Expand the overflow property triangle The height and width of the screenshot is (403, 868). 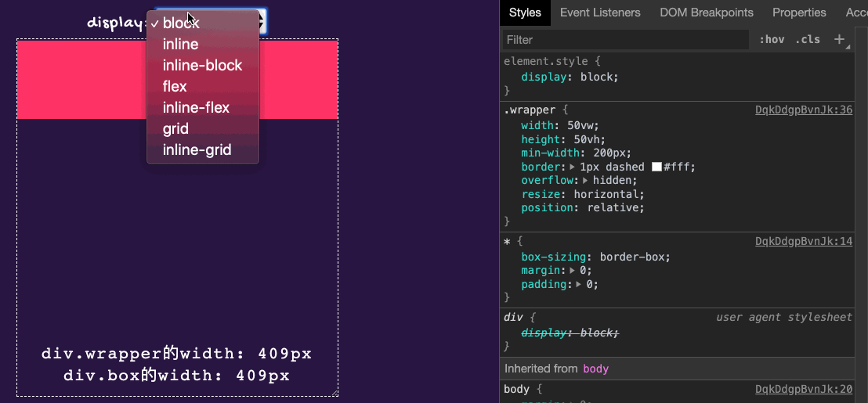586,181
